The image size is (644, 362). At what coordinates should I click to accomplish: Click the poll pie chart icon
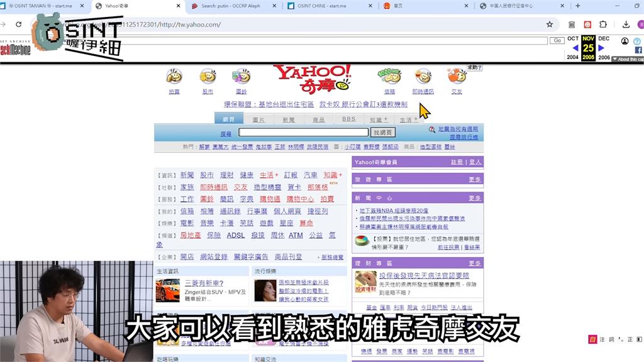click(x=362, y=241)
